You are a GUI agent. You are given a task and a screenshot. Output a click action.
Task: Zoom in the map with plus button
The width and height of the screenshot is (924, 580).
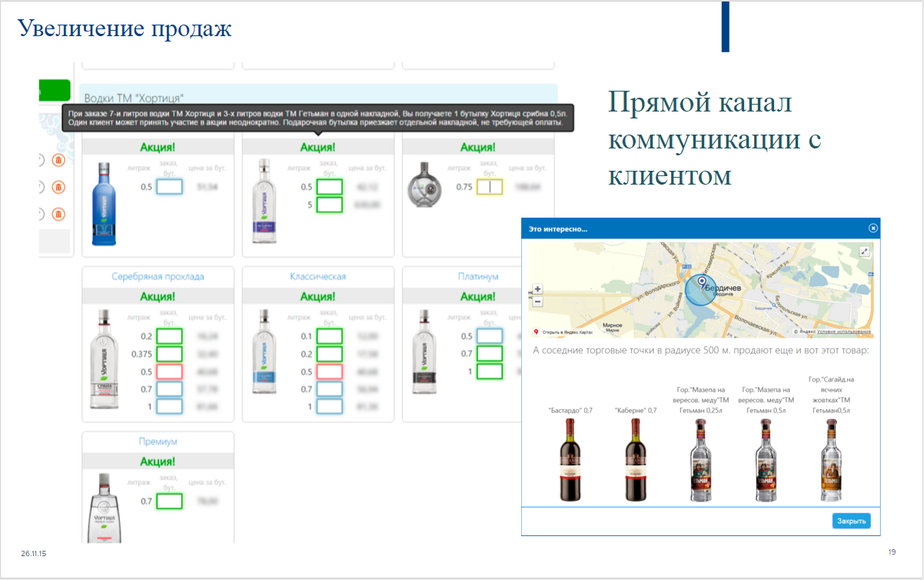(x=537, y=290)
